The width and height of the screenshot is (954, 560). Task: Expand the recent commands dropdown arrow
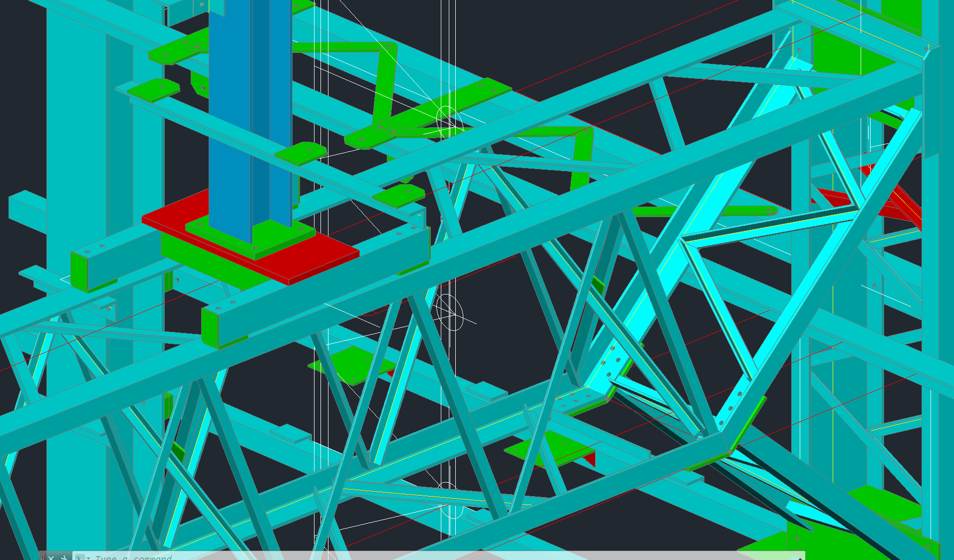click(x=88, y=558)
